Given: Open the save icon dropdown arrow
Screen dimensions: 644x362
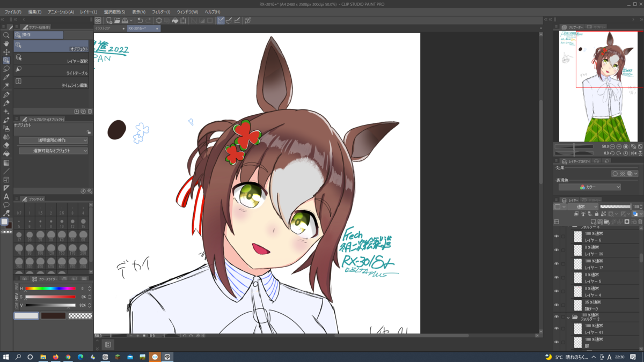Looking at the screenshot, I should pos(131,20).
